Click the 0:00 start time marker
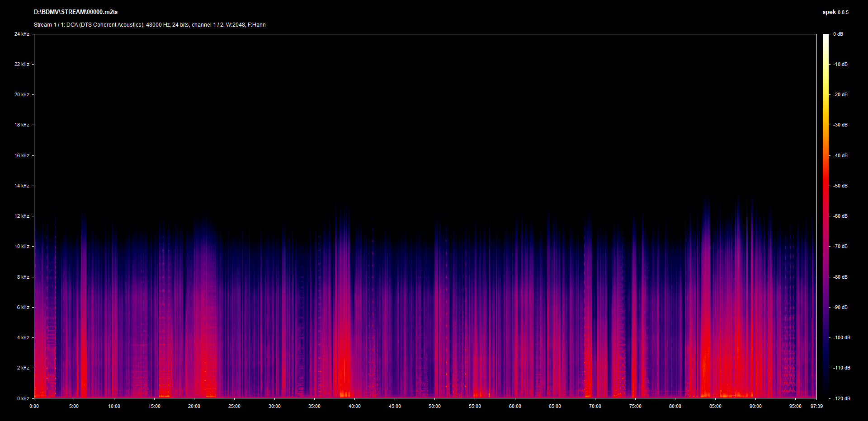 (x=34, y=406)
